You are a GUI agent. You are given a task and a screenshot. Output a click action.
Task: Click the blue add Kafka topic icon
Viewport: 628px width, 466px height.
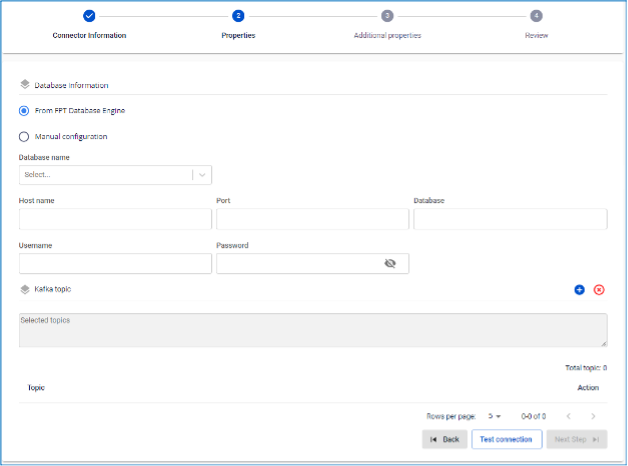click(579, 289)
